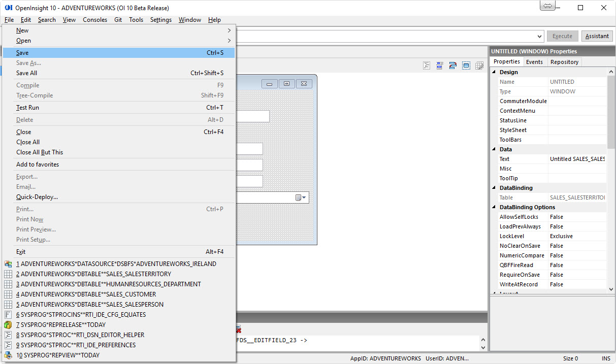This screenshot has height=364, width=616.
Task: Select Test Run menu item
Action: tap(119, 108)
